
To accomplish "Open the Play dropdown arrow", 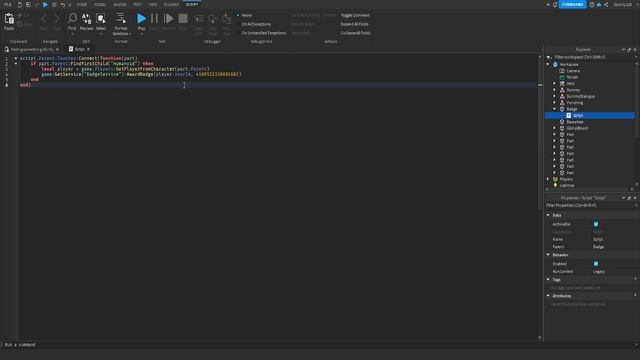I will [141, 34].
